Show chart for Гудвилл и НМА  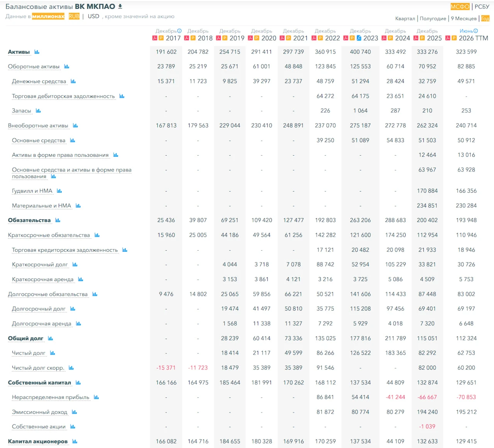pos(59,191)
